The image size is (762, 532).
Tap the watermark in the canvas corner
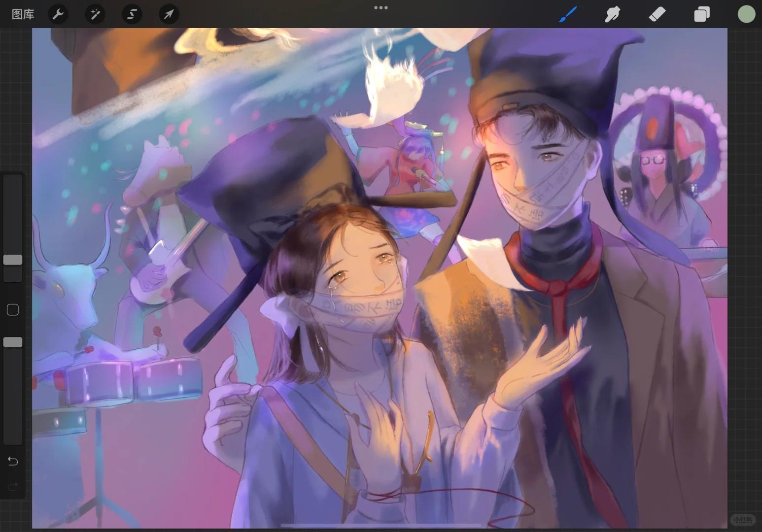pos(742,519)
